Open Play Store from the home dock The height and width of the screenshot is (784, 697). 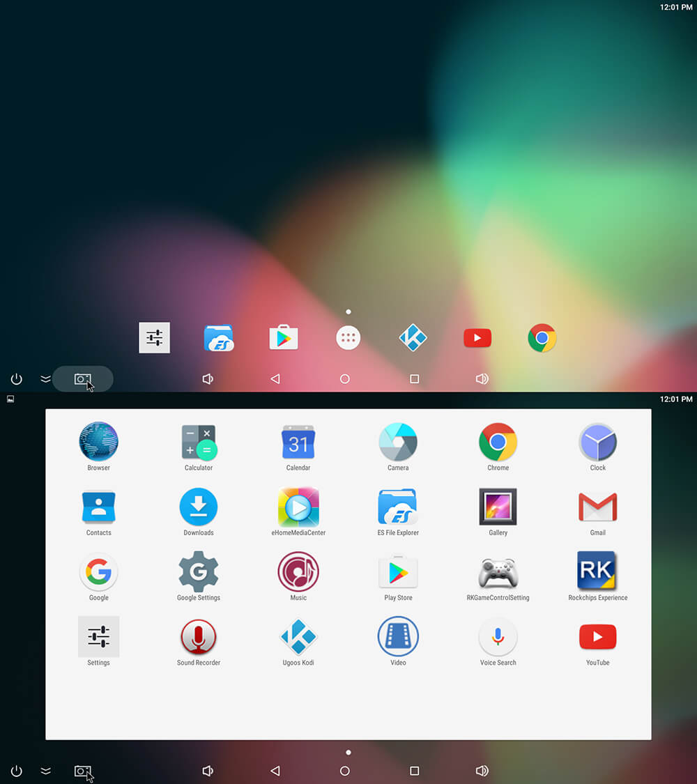click(x=284, y=338)
